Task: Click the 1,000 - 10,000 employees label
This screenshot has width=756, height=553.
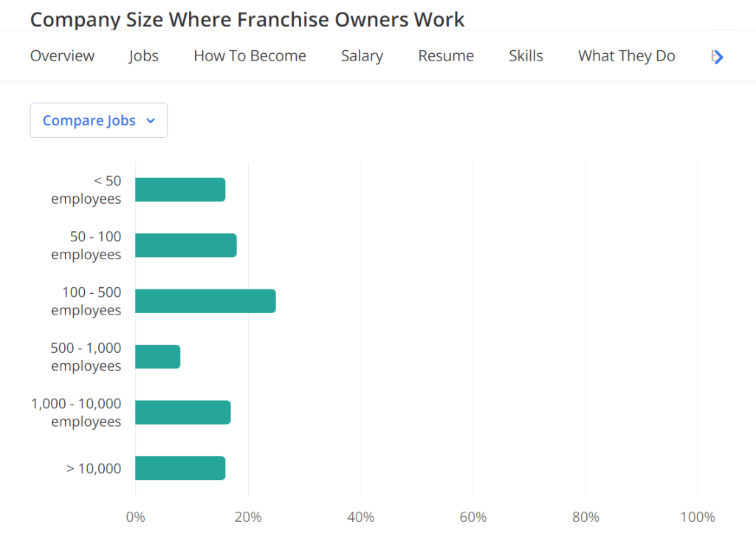Action: click(x=76, y=412)
